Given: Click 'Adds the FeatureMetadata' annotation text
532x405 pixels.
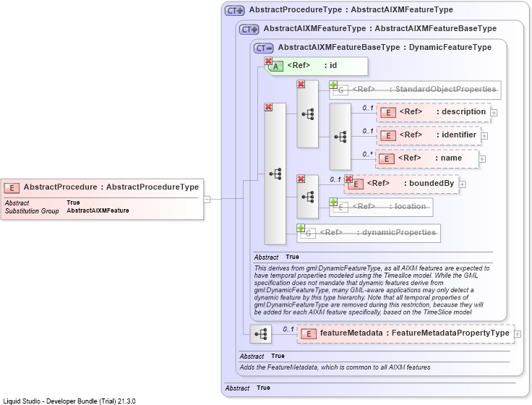Looking at the screenshot, I should coord(335,367).
